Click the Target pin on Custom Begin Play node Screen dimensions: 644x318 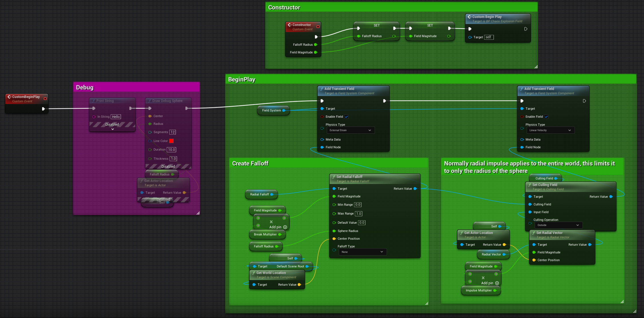tap(470, 37)
